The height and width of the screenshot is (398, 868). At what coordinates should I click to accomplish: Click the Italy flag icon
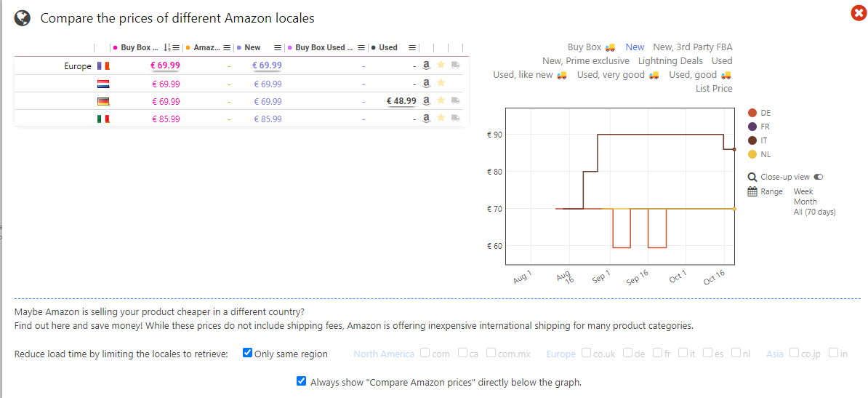coord(103,119)
